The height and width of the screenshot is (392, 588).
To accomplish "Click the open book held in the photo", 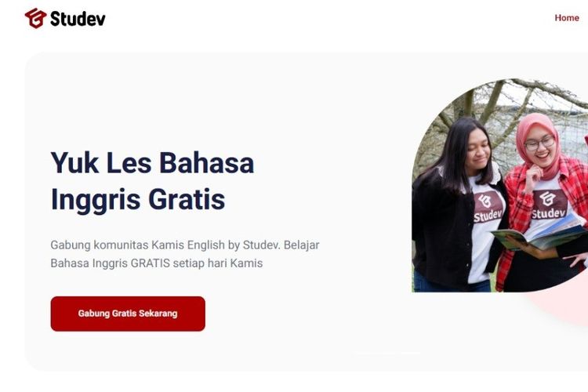I will pos(540,234).
